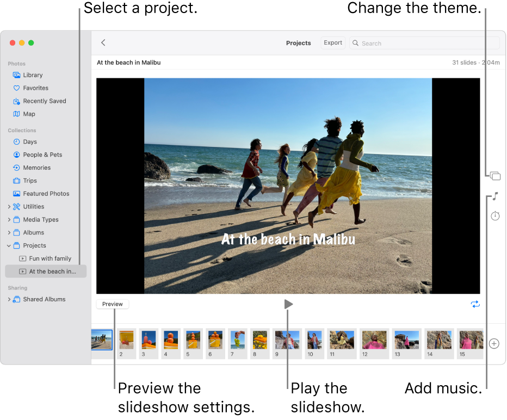The height and width of the screenshot is (420, 507).
Task: Click the project name At the beach in Malibu
Action: [129, 63]
